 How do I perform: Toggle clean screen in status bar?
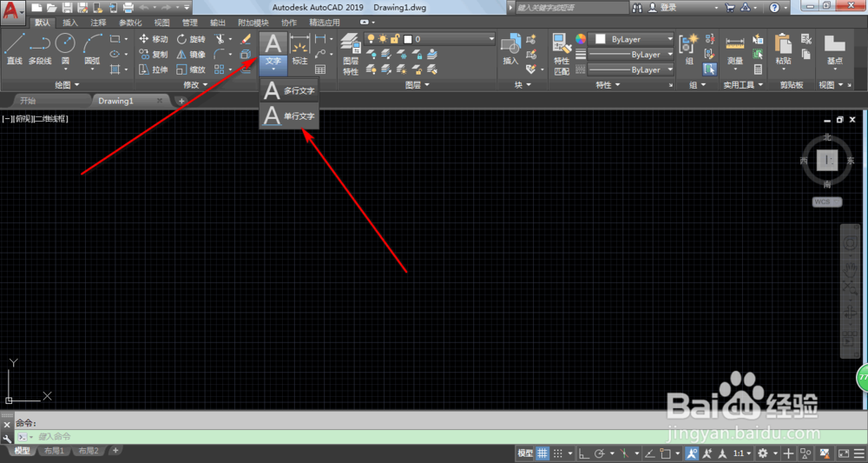(845, 453)
